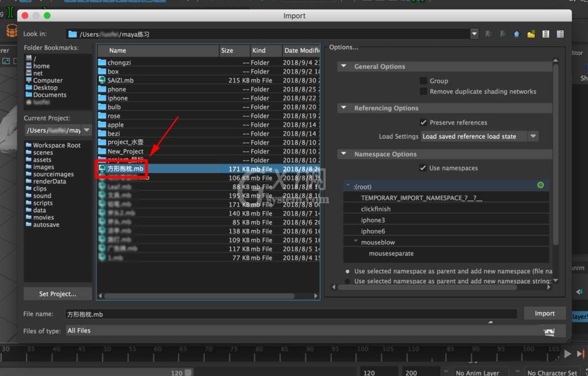Screen dimensions: 588x376
Task: Select the bezi folder
Action: (x=209, y=133)
